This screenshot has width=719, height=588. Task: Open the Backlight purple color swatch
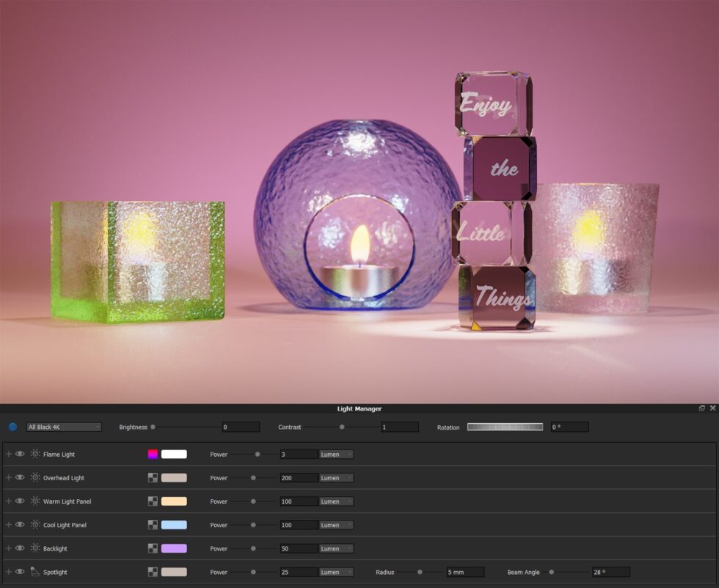173,548
